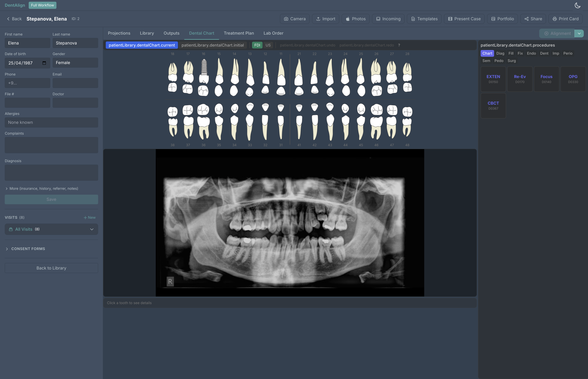Click the Import icon in the toolbar
The width and height of the screenshot is (588, 379).
coord(325,19)
